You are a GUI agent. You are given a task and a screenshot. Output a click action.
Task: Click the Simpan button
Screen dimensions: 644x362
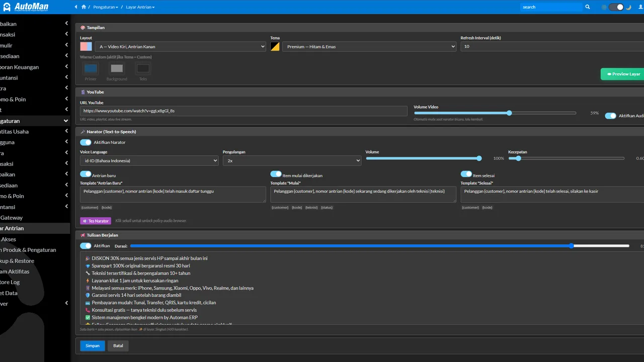(x=92, y=346)
